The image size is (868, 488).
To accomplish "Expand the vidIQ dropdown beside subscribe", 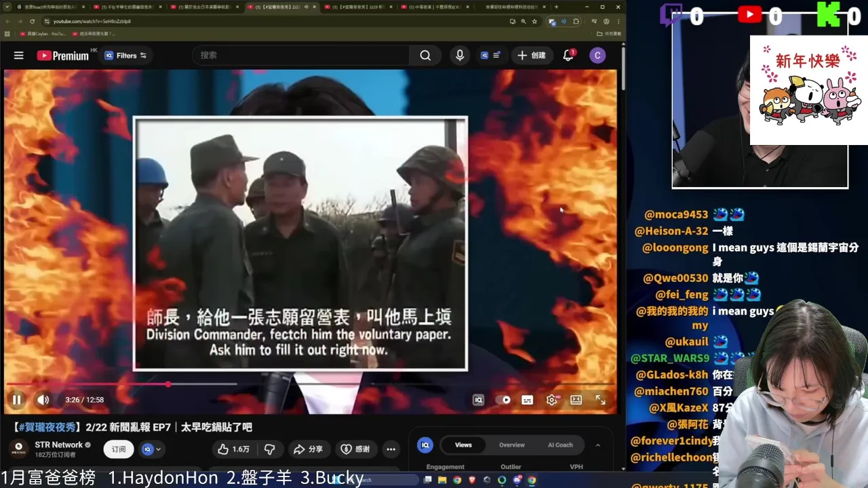I will [152, 449].
